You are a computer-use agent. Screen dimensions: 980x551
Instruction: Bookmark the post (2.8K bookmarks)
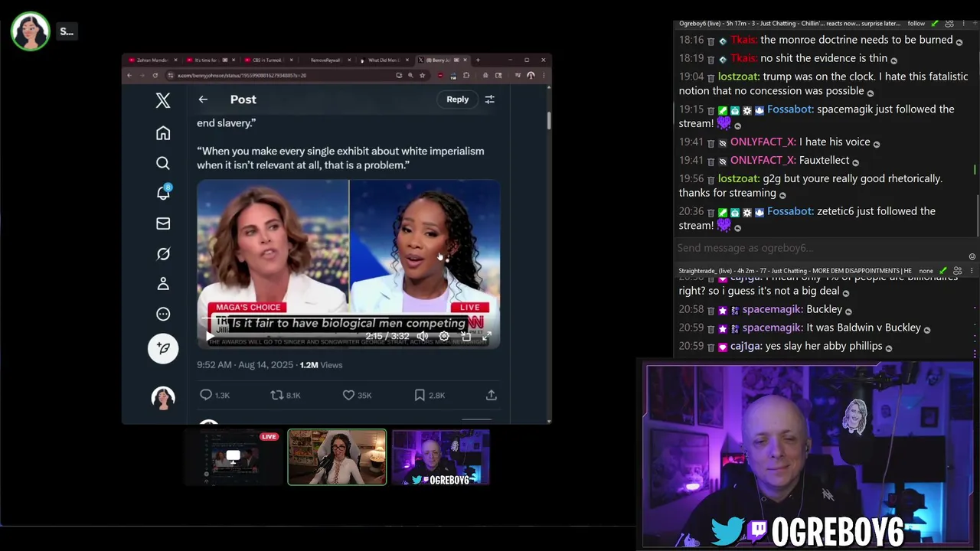point(430,395)
